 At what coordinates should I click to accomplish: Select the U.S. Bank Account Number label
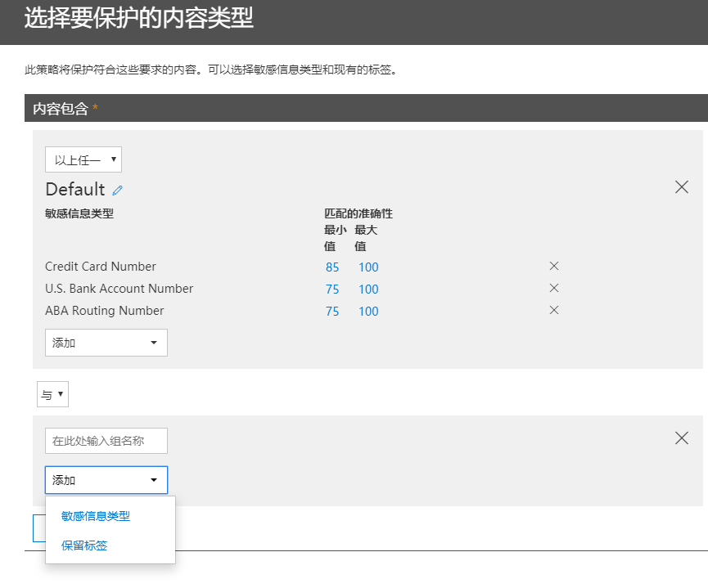(x=120, y=289)
